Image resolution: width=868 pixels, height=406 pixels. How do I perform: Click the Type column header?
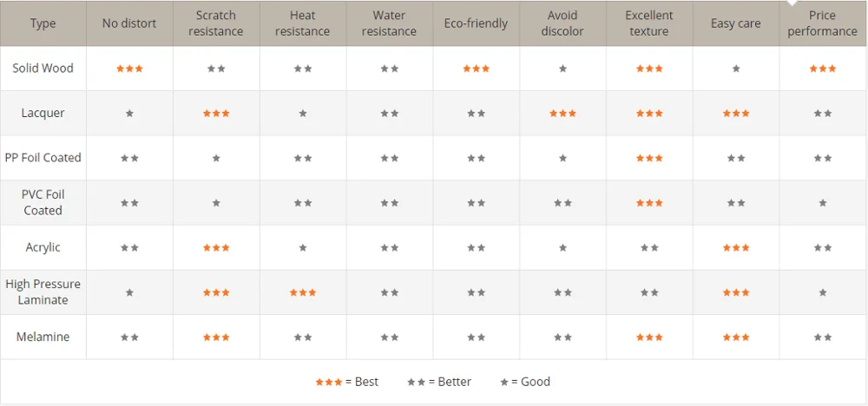(x=43, y=23)
